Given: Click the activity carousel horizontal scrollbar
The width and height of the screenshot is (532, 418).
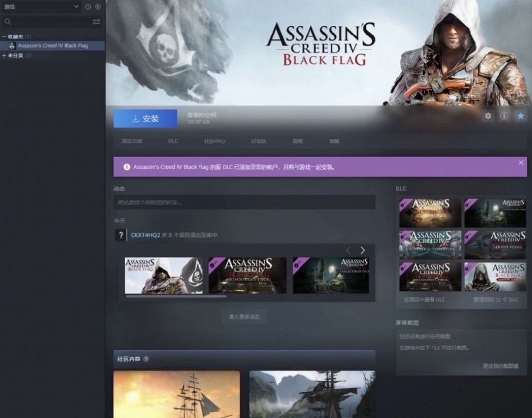Looking at the screenshot, I should 176,296.
